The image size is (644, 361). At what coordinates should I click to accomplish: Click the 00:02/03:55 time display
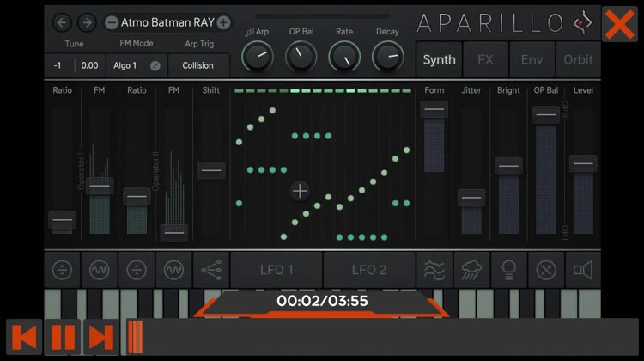pyautogui.click(x=322, y=301)
